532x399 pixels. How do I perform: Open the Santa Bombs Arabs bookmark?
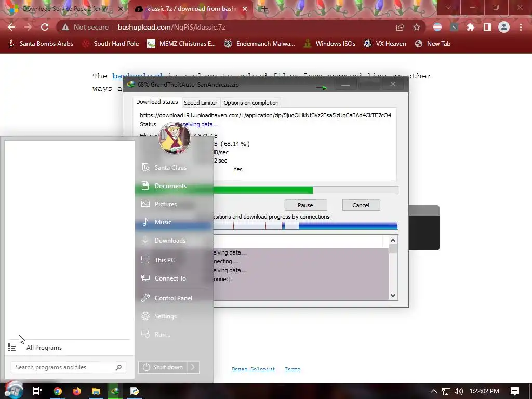tap(41, 44)
